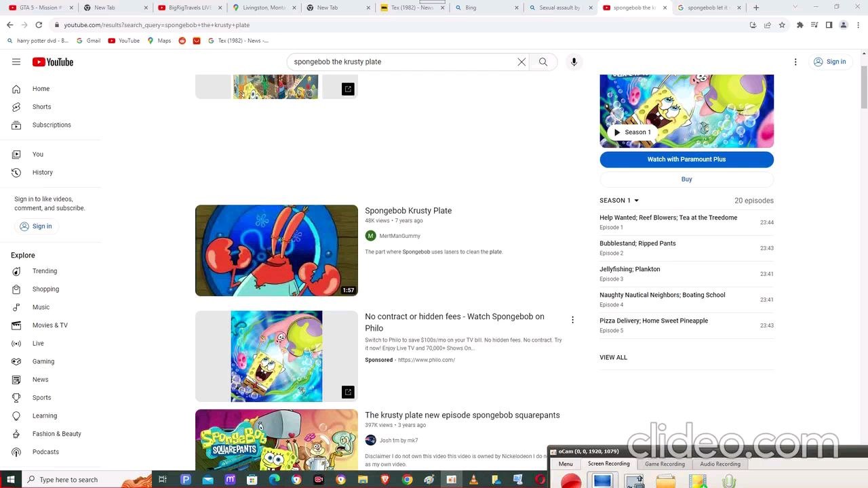Image resolution: width=868 pixels, height=488 pixels.
Task: Open Brave browser from the taskbar
Action: click(385, 479)
